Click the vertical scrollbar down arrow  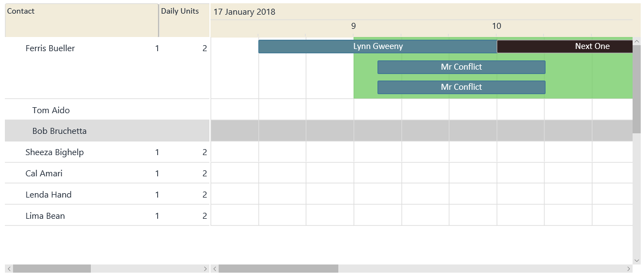tap(636, 261)
